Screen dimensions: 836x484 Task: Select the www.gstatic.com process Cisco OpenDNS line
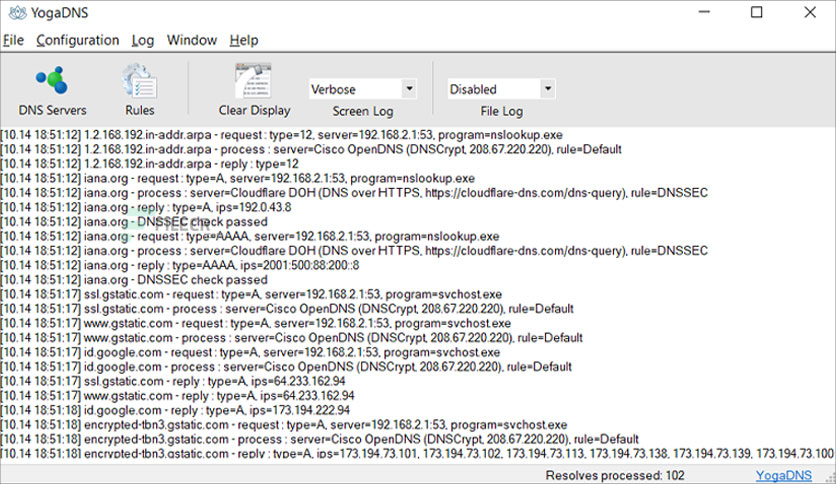coord(292,337)
